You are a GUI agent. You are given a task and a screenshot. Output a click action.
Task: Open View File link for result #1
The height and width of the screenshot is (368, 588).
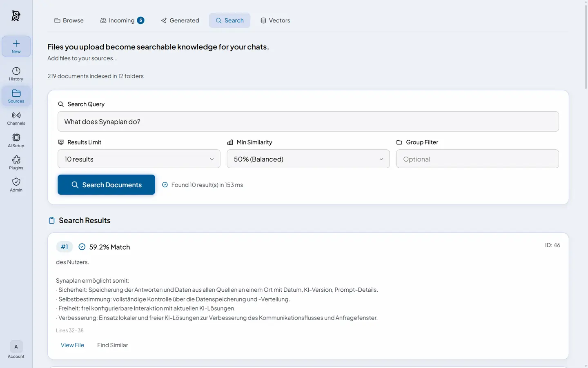click(x=72, y=345)
